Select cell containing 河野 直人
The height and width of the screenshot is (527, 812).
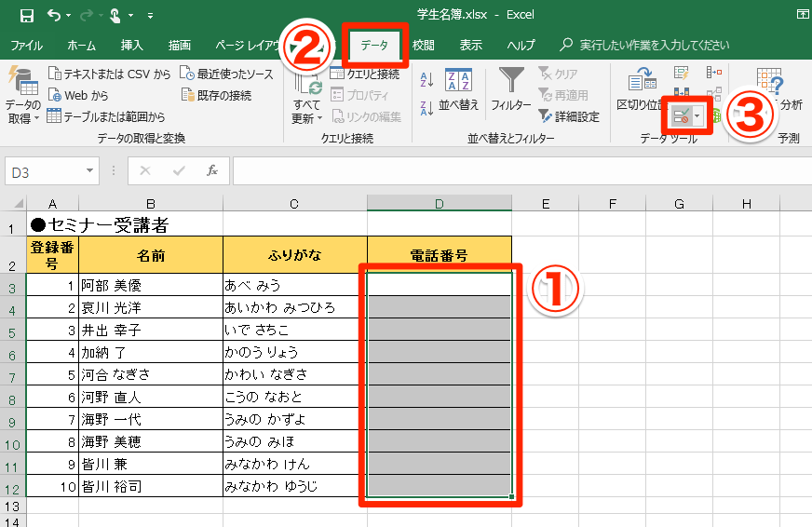151,397
